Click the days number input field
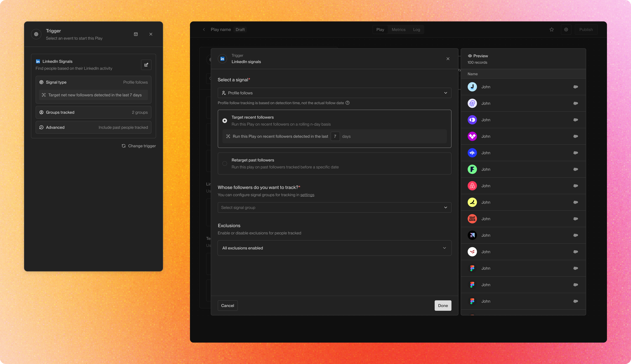The image size is (631, 364). (335, 136)
